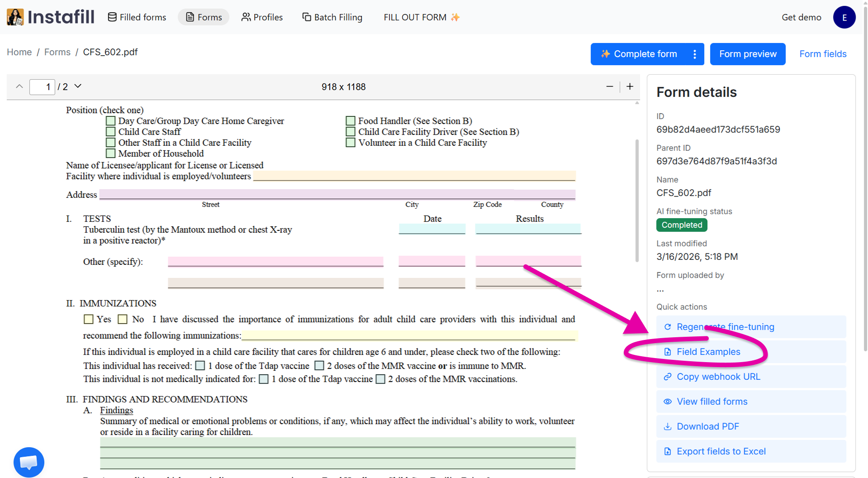Click Tuberculin test Results field
Image resolution: width=868 pixels, height=478 pixels.
pyautogui.click(x=528, y=229)
